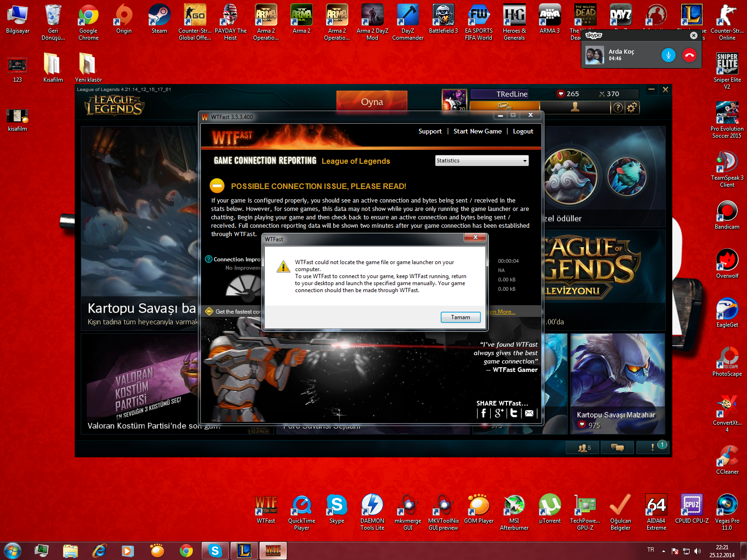Click Kartopu Savaşı Malzahar skin thumbnail
This screenshot has width=747, height=560.
(617, 384)
